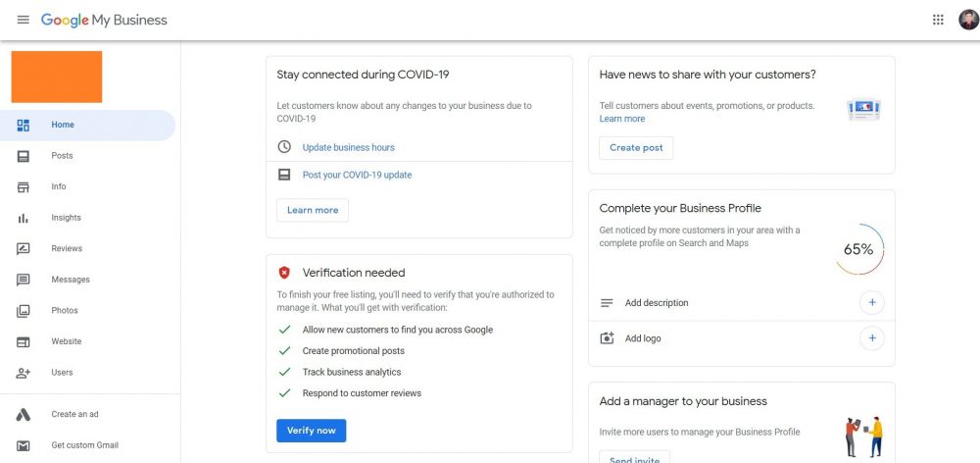Select Home in the sidebar
Screen dimensions: 980x463
click(x=87, y=126)
